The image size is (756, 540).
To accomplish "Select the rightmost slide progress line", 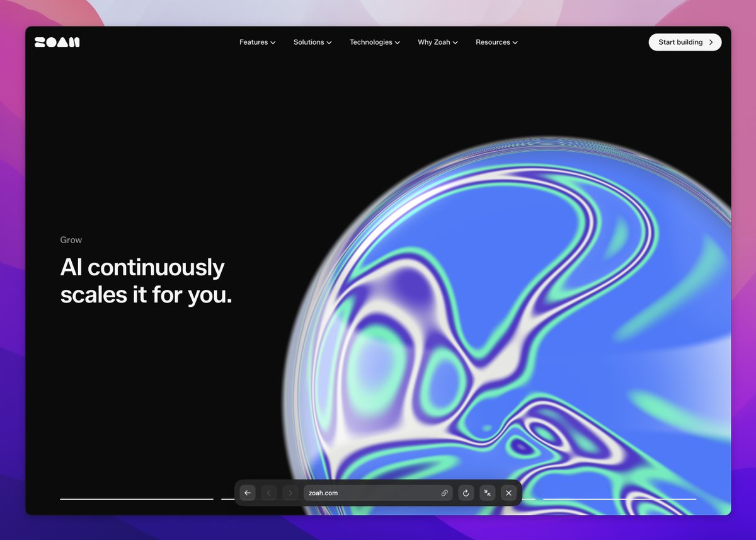I will pos(620,499).
